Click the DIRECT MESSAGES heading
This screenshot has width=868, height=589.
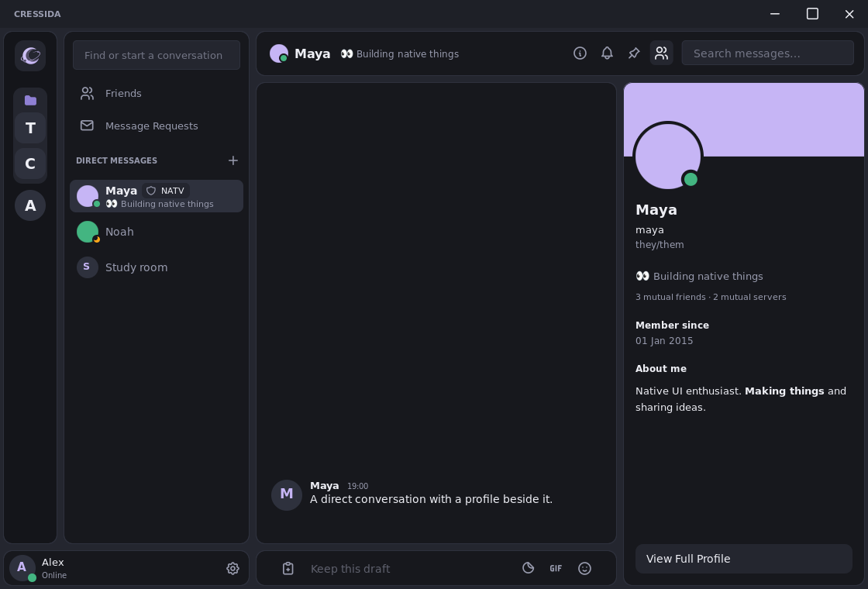pyautogui.click(x=117, y=160)
